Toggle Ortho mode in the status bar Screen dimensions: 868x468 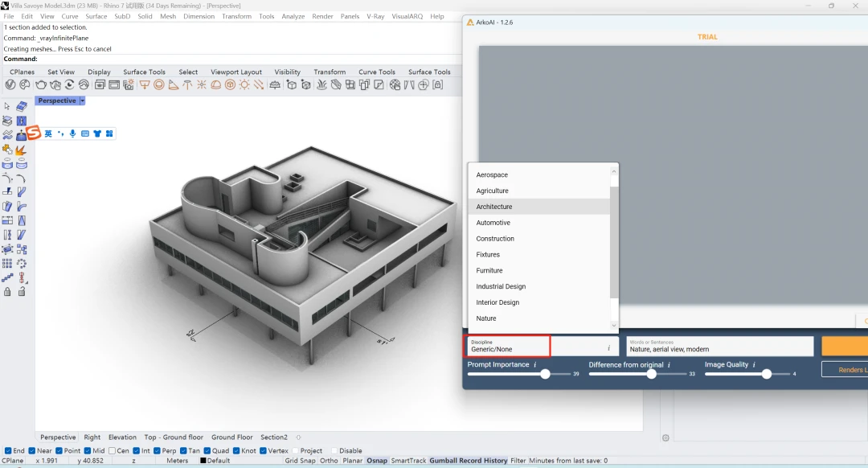pyautogui.click(x=329, y=461)
